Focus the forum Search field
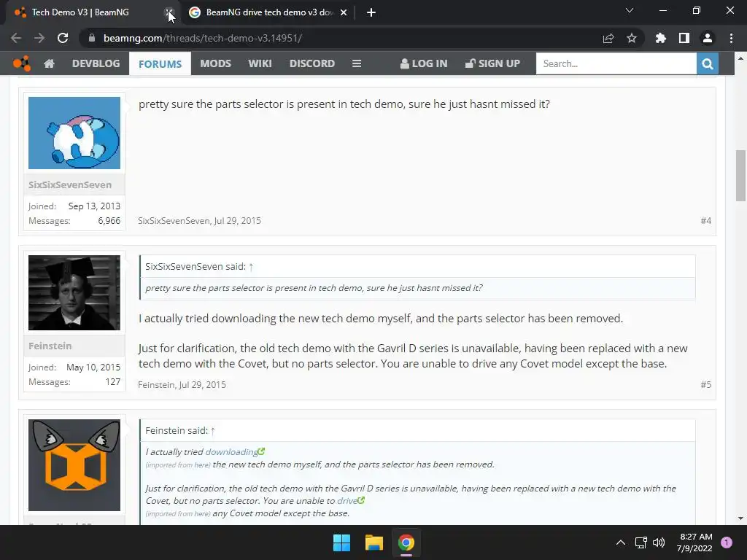The image size is (747, 560). (616, 63)
